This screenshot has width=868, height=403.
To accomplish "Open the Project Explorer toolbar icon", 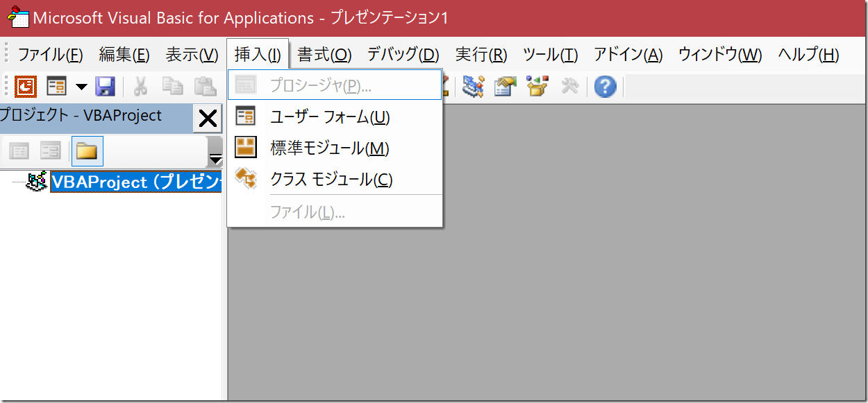I will pos(474,87).
